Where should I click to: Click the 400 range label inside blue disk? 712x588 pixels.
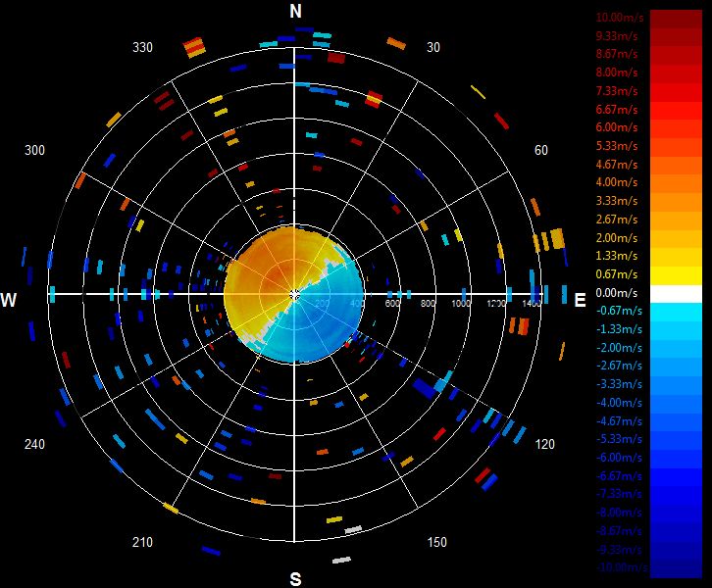point(356,303)
